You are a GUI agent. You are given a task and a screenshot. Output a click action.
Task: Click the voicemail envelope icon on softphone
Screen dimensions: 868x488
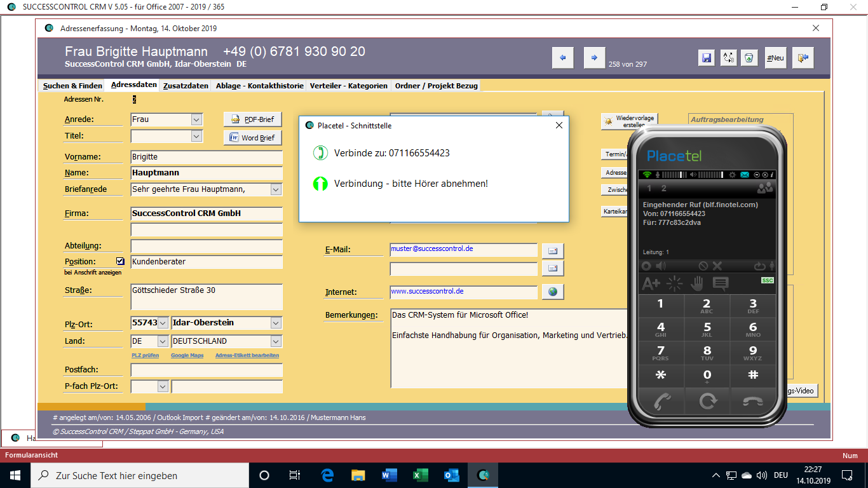[x=744, y=175]
